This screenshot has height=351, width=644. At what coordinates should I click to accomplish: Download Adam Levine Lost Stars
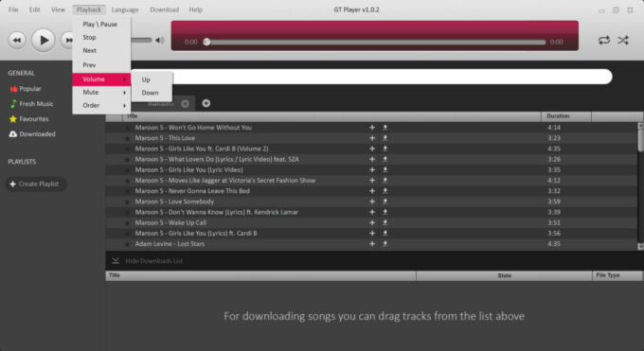385,244
